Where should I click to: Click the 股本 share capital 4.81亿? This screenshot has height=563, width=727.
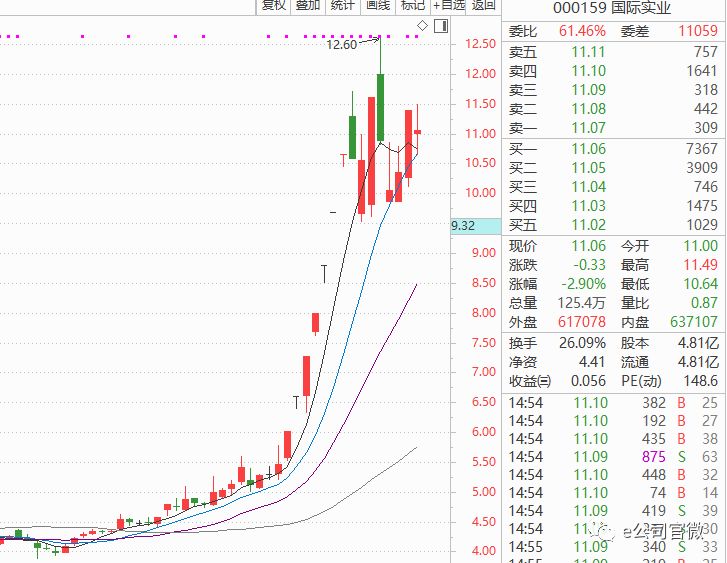click(698, 343)
